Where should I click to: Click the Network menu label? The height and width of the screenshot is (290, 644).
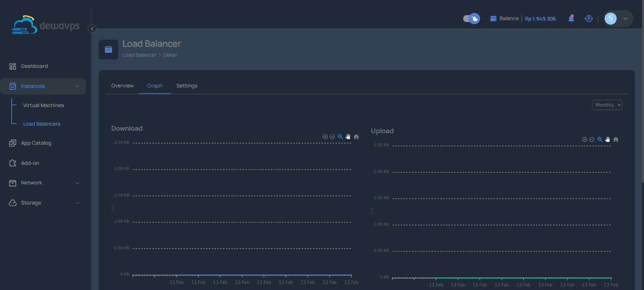(32, 183)
